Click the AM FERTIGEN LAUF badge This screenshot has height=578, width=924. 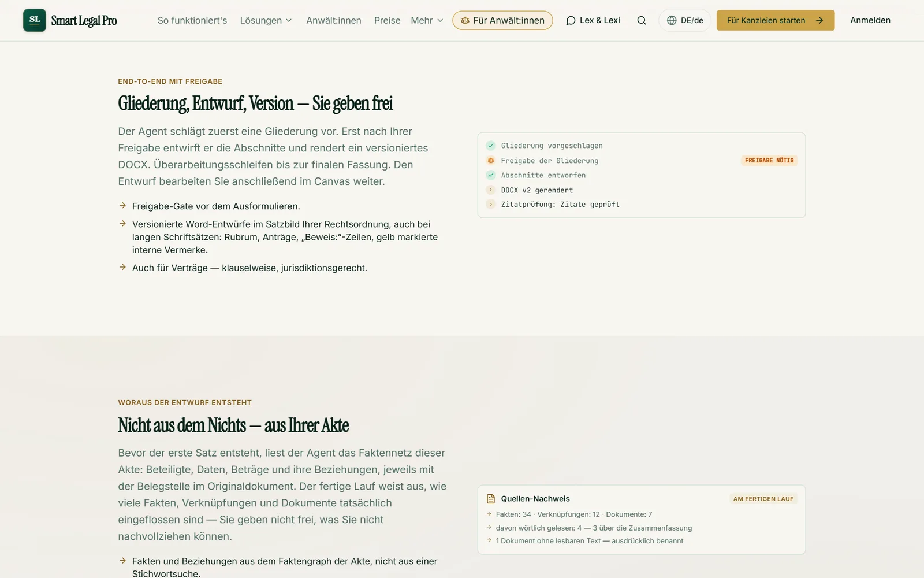[763, 499]
